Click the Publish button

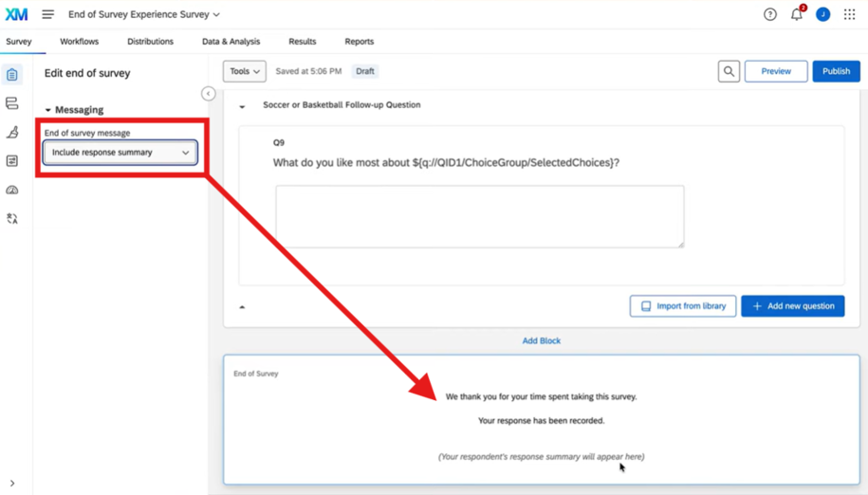[836, 71]
